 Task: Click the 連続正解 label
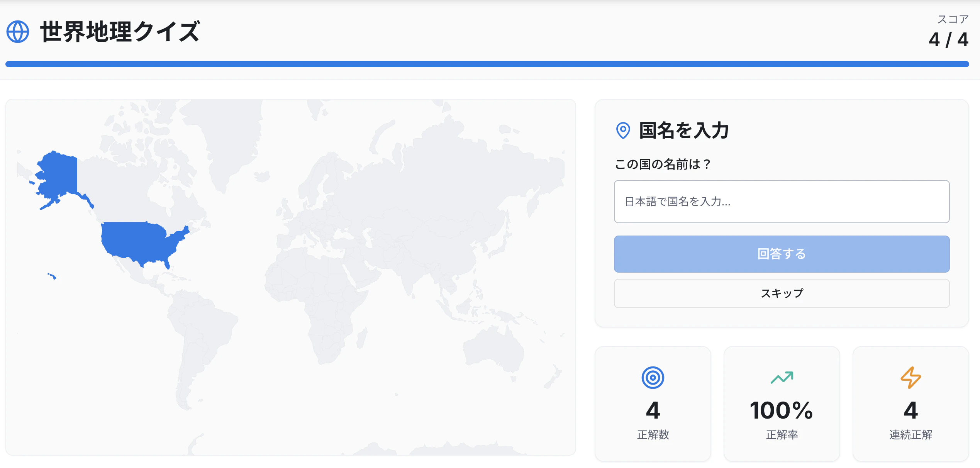910,435
